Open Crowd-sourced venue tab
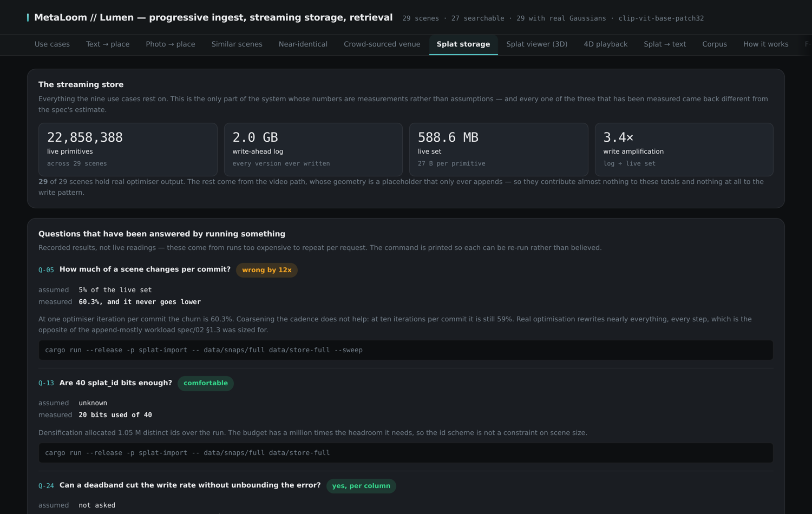 [x=382, y=44]
